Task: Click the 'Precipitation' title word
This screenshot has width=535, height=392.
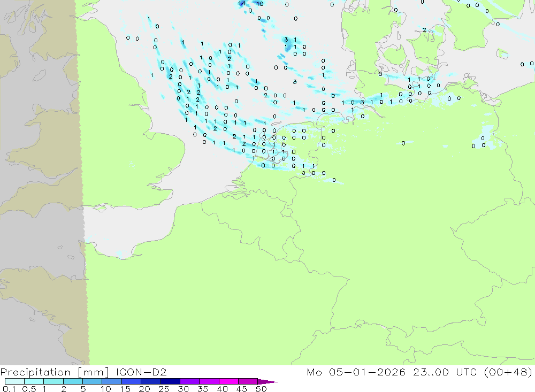Action: coord(35,372)
